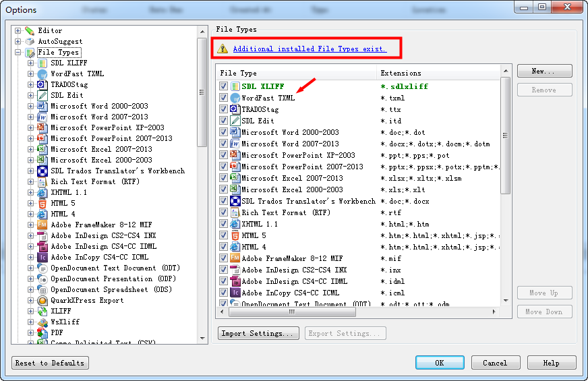588x381 pixels.
Task: Click Reset to Defaults button
Action: [50, 363]
